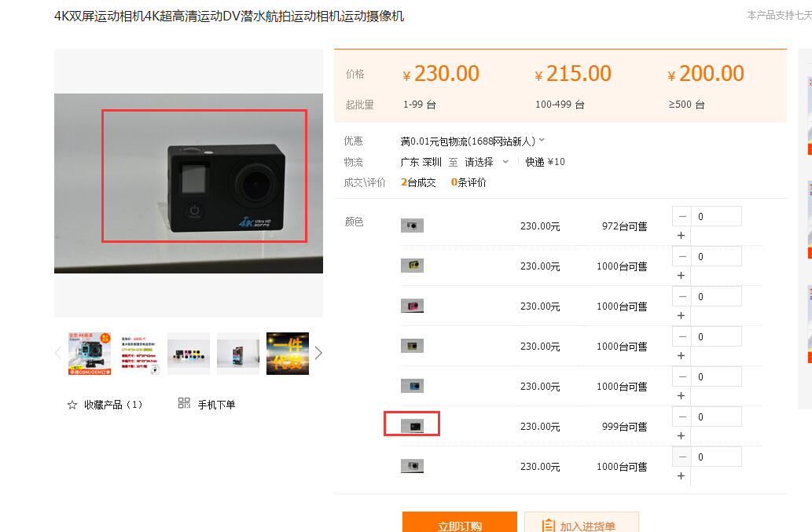The height and width of the screenshot is (532, 812).
Task: Show previous thumbnails with left arrow
Action: tap(58, 353)
